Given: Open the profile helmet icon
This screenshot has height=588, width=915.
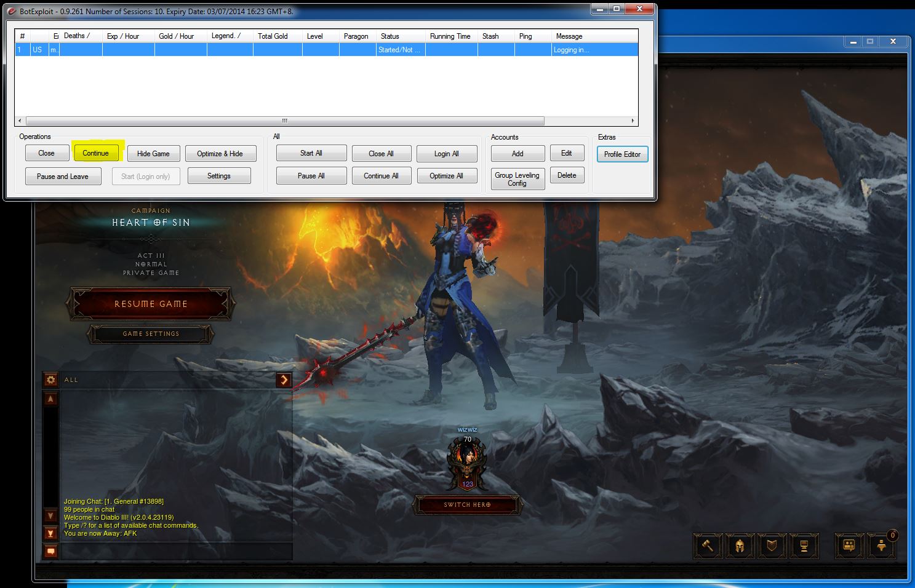Looking at the screenshot, I should (x=740, y=546).
